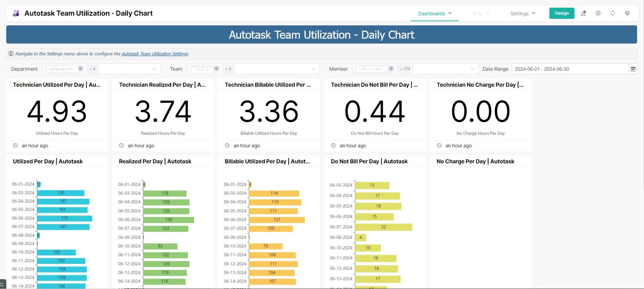This screenshot has width=644, height=289.
Task: Click the refresh circle icon in header
Action: [x=613, y=13]
